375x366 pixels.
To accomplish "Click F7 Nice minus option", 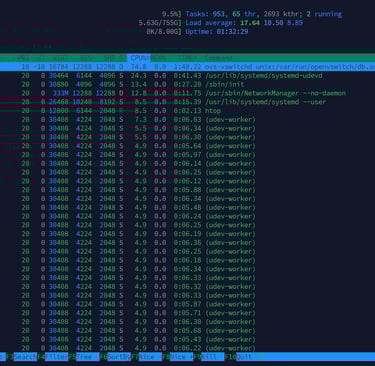I will coord(146,357).
